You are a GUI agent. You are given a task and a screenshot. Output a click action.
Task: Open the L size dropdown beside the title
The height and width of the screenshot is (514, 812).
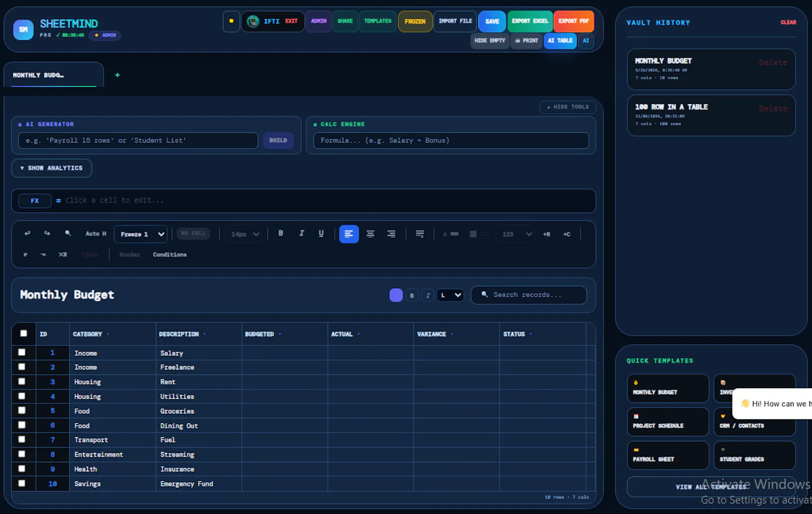click(450, 295)
